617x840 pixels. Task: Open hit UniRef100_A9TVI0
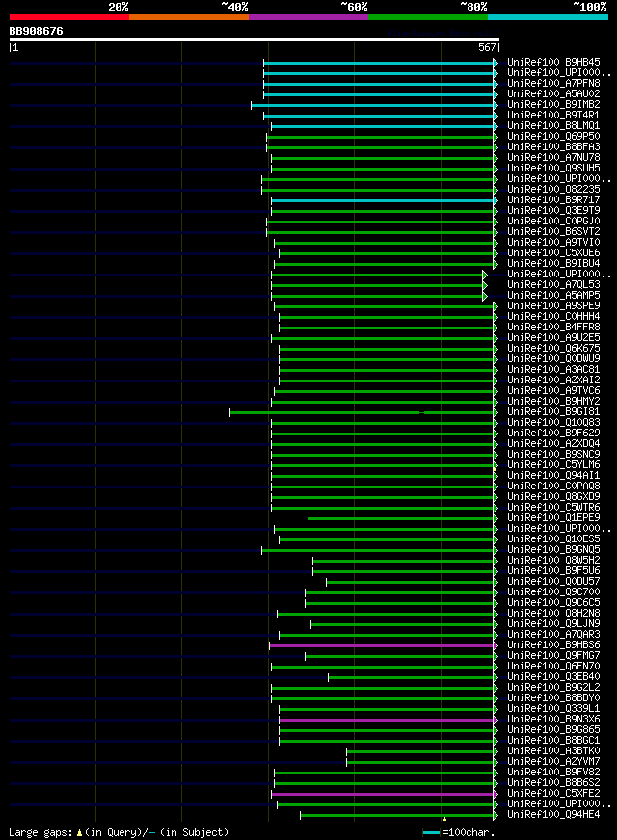tap(553, 242)
